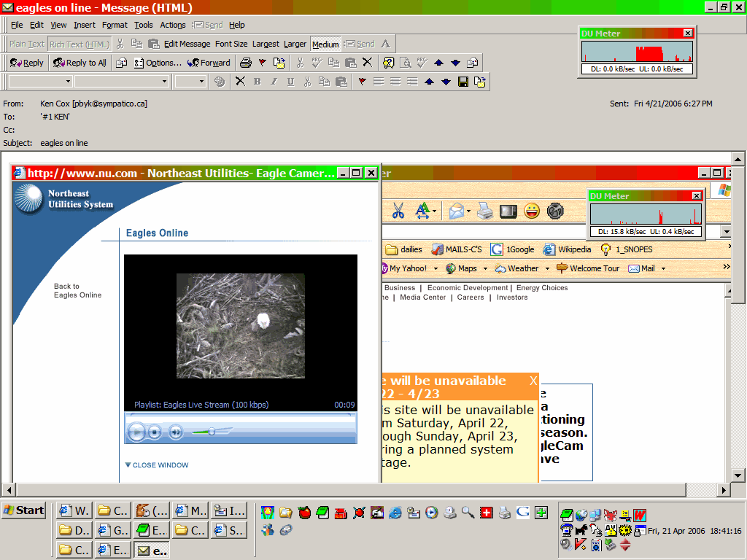
Task: Click the Print icon in the message toolbar
Action: tap(246, 63)
